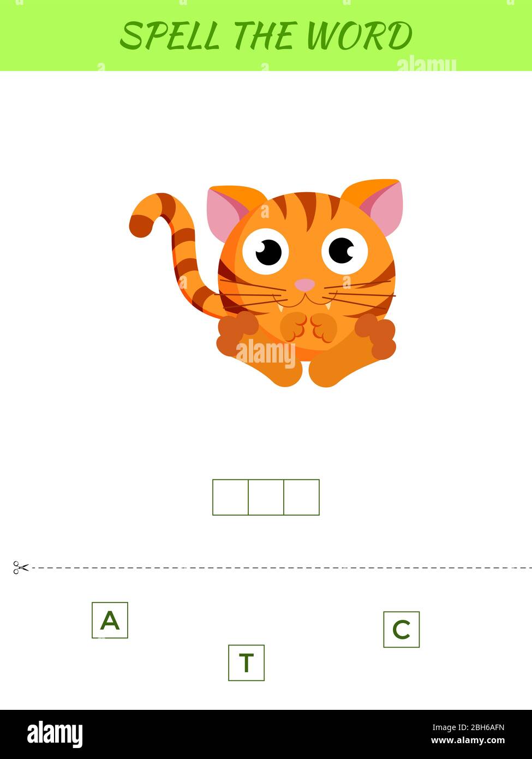
Task: Click the alamy logo in black footer
Action: coord(55,734)
